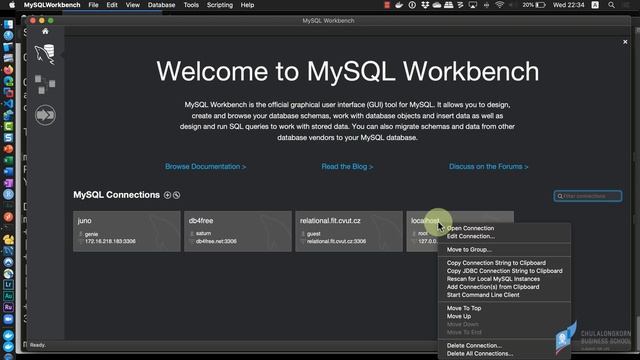Open Manage Connections wrench icon
The image size is (640, 360).
tap(176, 195)
